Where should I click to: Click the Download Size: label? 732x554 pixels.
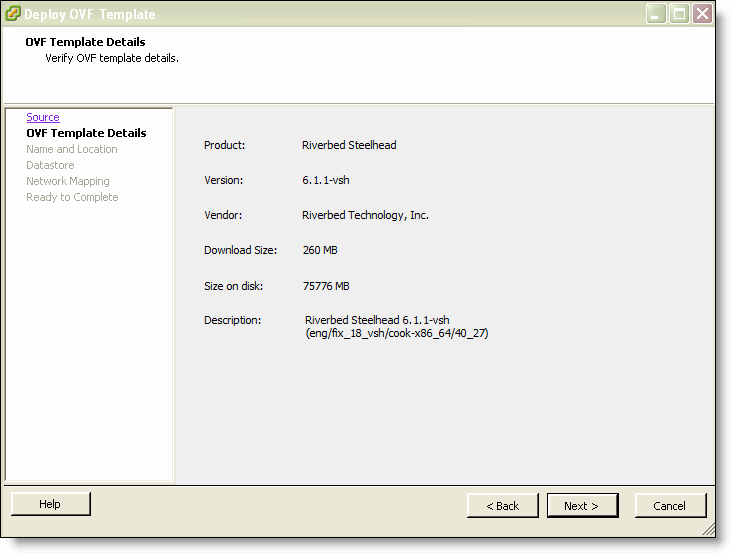click(240, 250)
